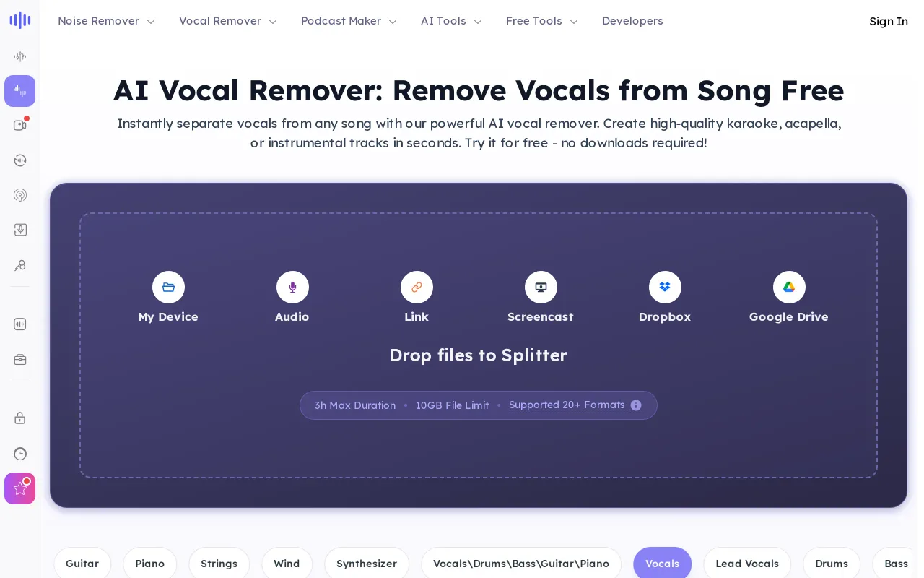This screenshot has width=924, height=578.
Task: Click the Sign In link
Action: tap(889, 21)
